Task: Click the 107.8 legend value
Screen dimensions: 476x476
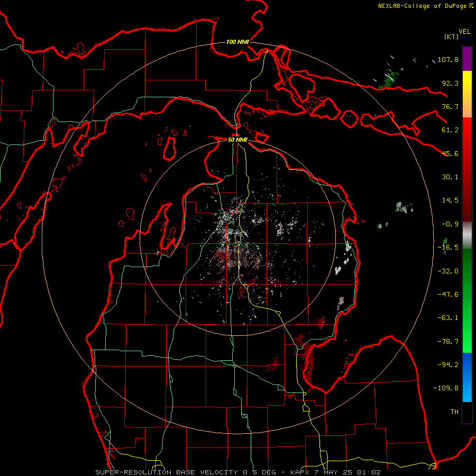Action: (x=448, y=59)
